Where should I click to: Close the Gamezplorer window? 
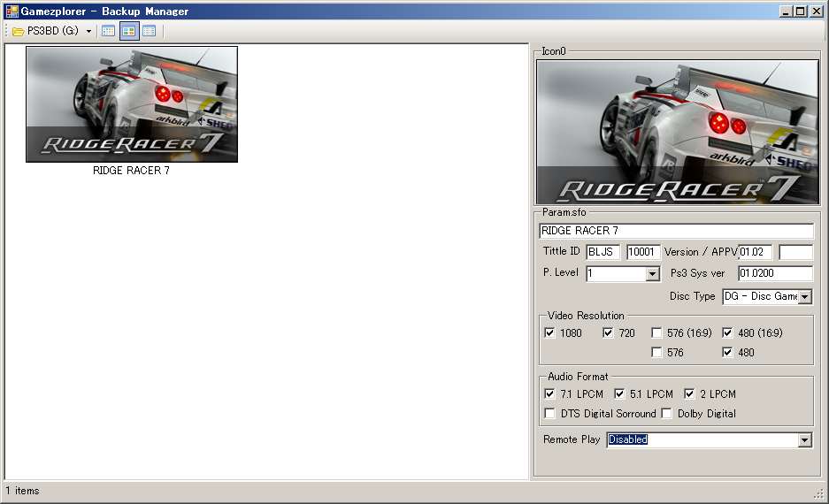point(817,11)
